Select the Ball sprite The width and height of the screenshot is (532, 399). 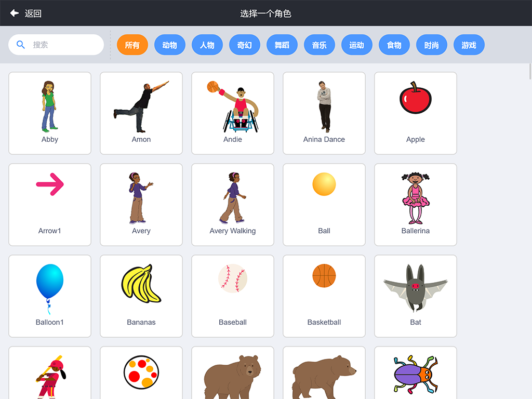pyautogui.click(x=324, y=205)
